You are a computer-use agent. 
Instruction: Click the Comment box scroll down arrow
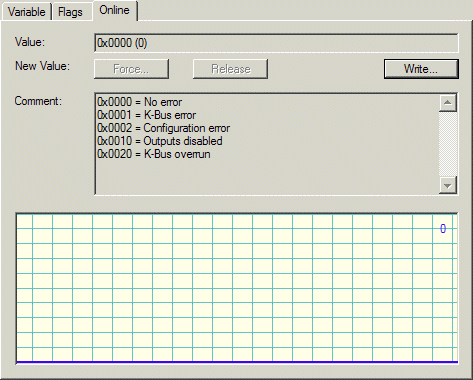[x=448, y=185]
